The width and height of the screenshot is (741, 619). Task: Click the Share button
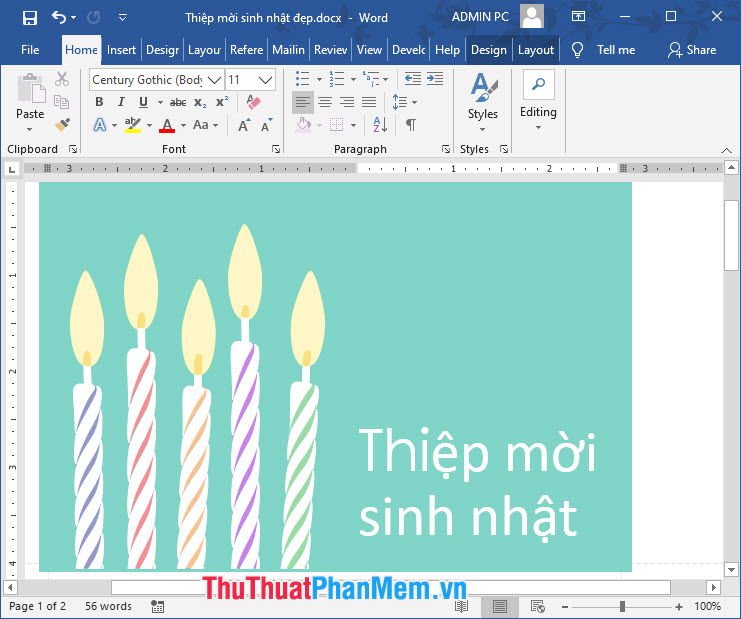(x=692, y=50)
